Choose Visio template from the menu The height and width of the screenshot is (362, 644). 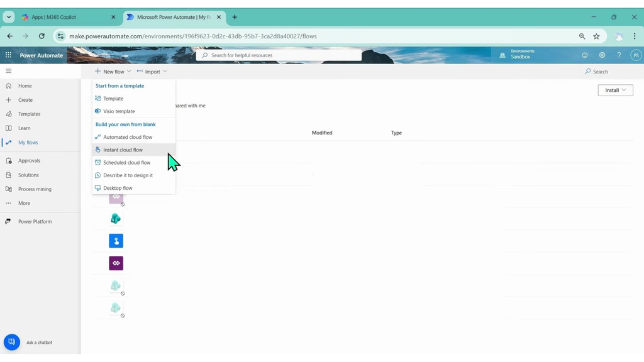(x=134, y=111)
